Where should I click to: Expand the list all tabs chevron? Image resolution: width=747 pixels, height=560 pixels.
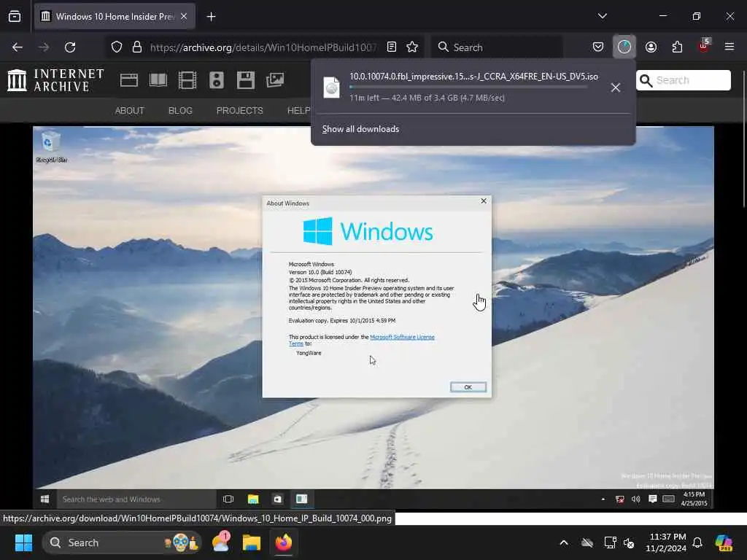pos(602,16)
